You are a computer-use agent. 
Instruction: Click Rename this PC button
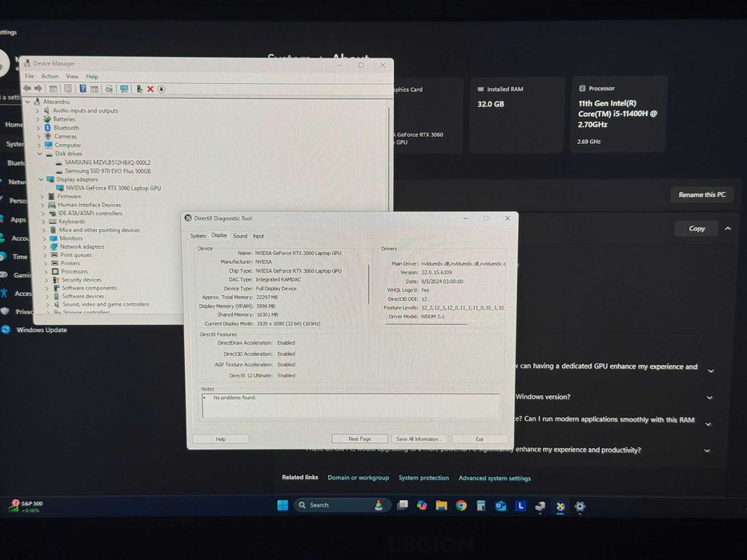701,194
